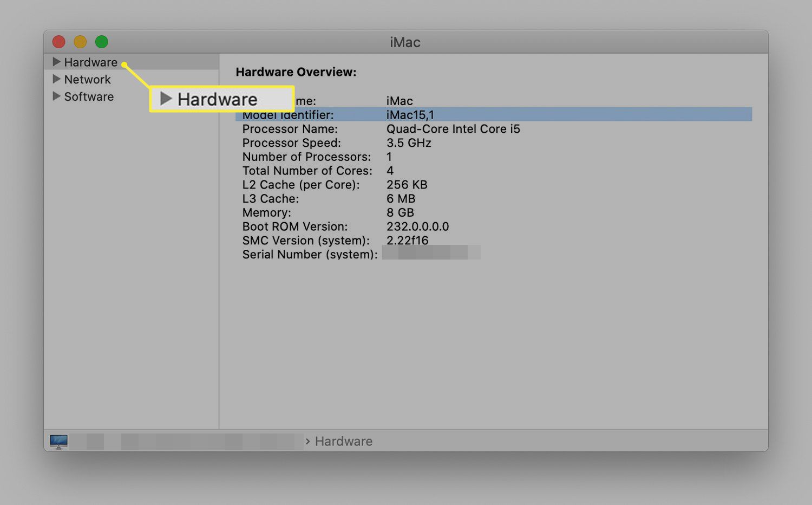Viewport: 812px width, 505px height.
Task: Click the SMC Version (system) label
Action: point(306,241)
